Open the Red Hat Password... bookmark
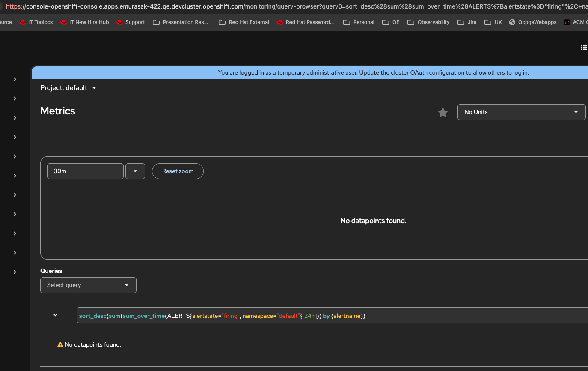 (305, 22)
